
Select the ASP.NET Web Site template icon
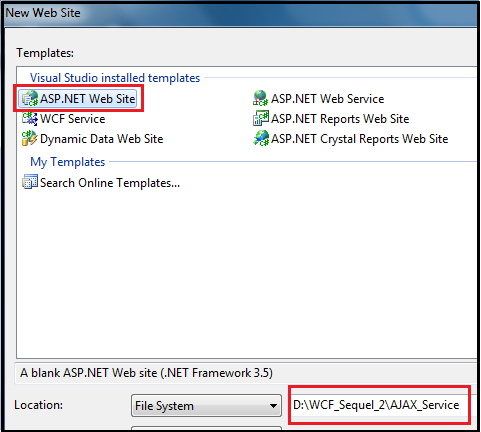tap(30, 99)
